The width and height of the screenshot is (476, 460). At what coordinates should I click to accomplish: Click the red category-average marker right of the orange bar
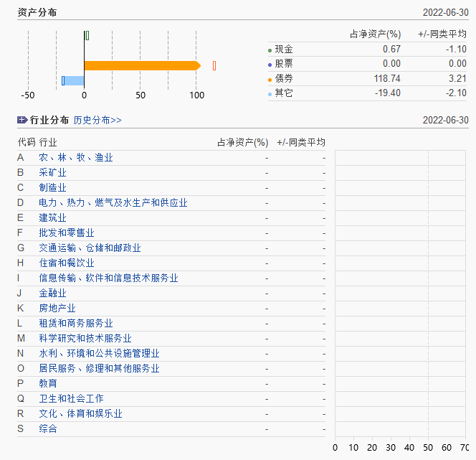[214, 65]
